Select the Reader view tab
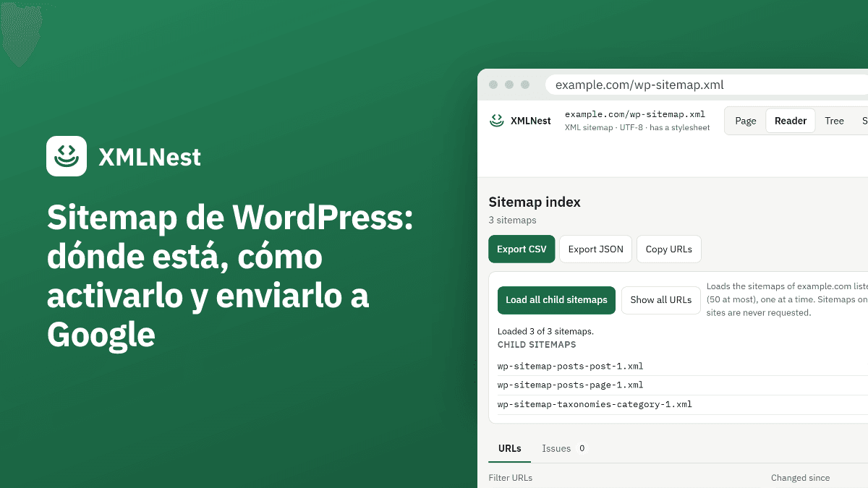This screenshot has width=868, height=488. 791,121
